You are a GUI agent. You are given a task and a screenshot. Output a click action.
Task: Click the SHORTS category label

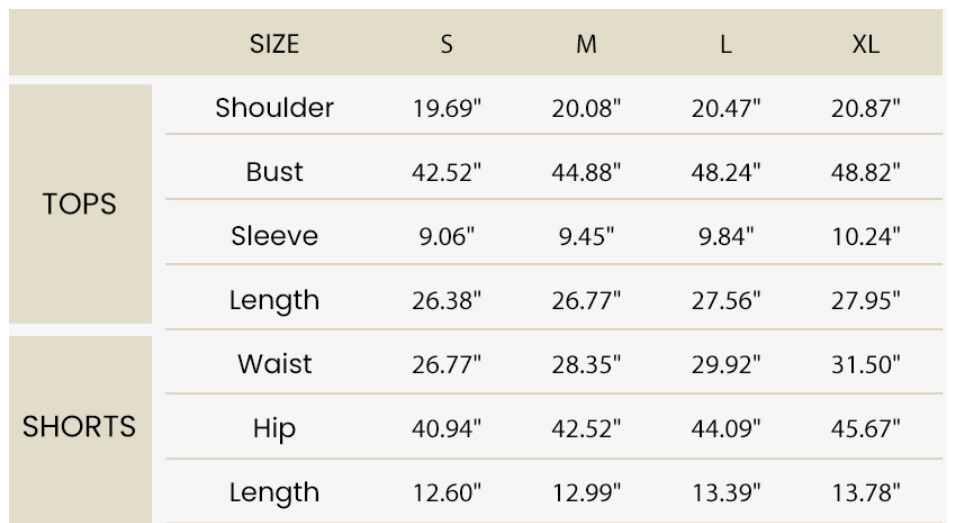(79, 426)
